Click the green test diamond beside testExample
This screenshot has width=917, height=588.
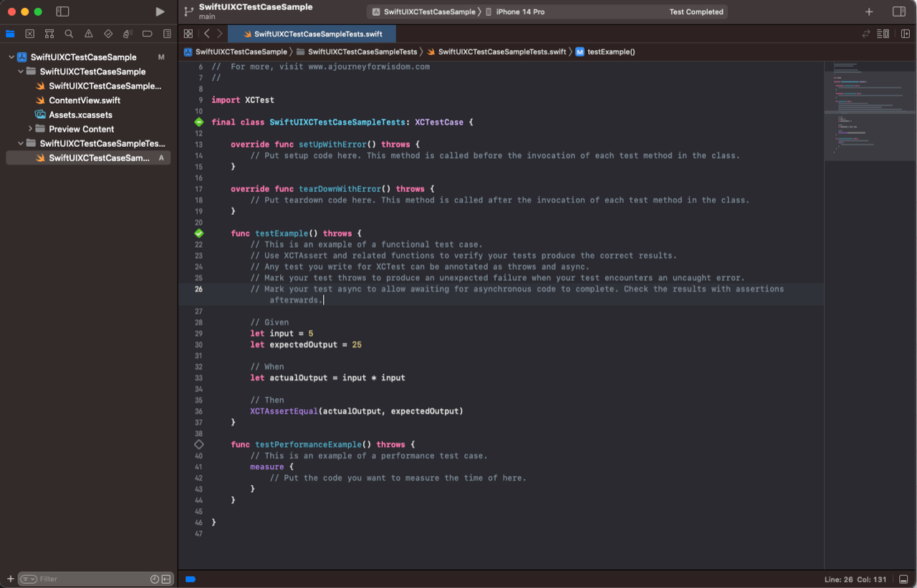click(199, 233)
